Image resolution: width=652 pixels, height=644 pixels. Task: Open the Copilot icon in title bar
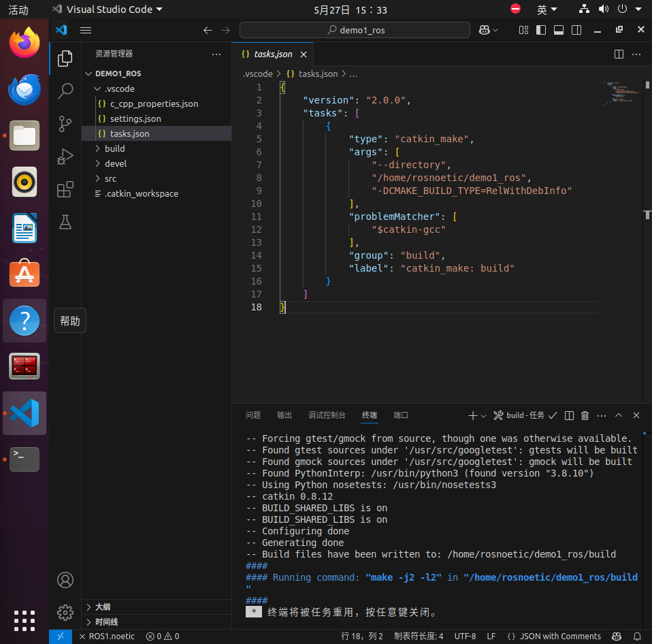484,30
